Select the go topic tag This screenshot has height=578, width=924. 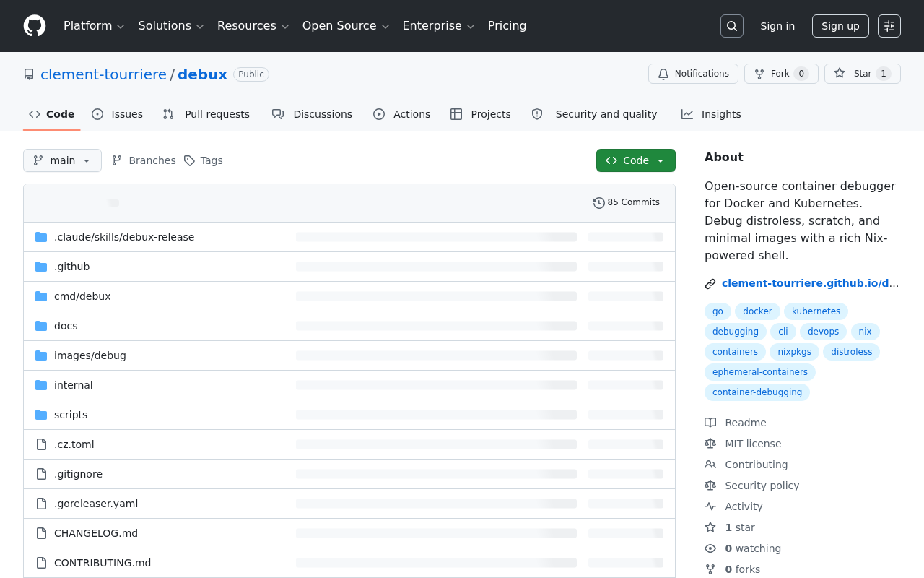[x=718, y=311]
